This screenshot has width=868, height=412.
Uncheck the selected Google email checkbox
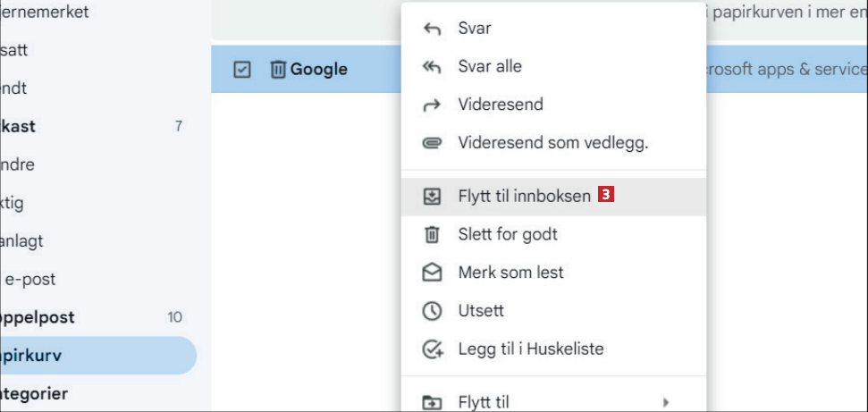pyautogui.click(x=241, y=69)
